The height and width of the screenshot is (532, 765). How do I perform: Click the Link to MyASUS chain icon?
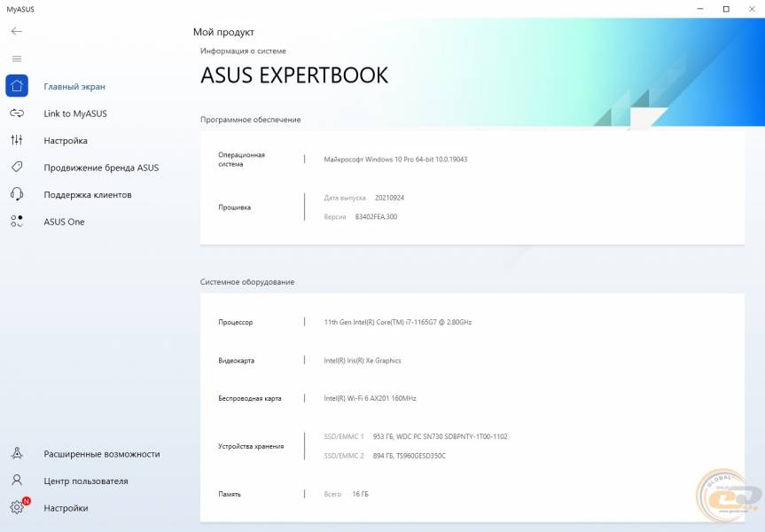coord(17,113)
